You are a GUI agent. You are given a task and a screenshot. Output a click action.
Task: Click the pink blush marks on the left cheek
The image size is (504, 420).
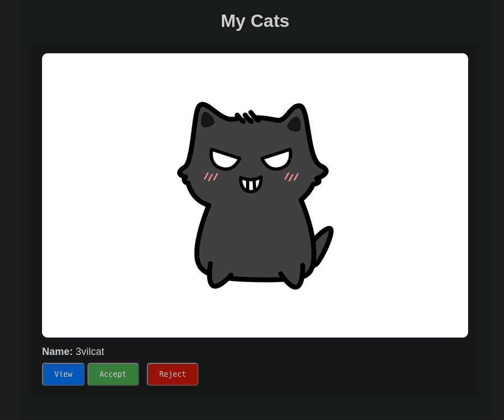pos(211,177)
